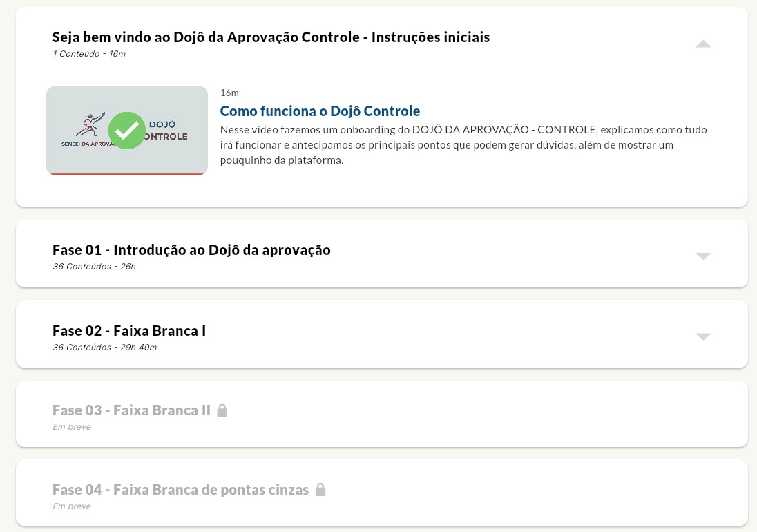Click the 'Seja bem vindo ao Dojô' heading
757x532 pixels.
tap(271, 37)
